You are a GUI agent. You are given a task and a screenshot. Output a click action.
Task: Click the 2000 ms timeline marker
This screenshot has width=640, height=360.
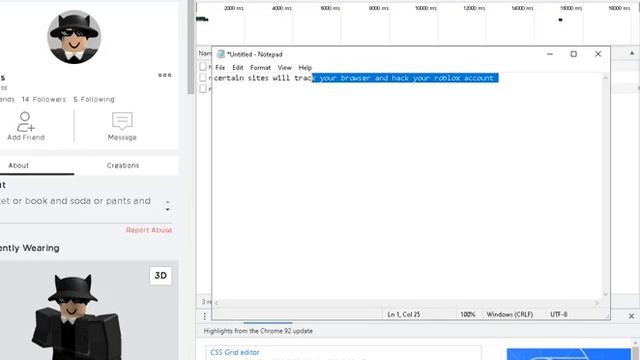pos(234,8)
